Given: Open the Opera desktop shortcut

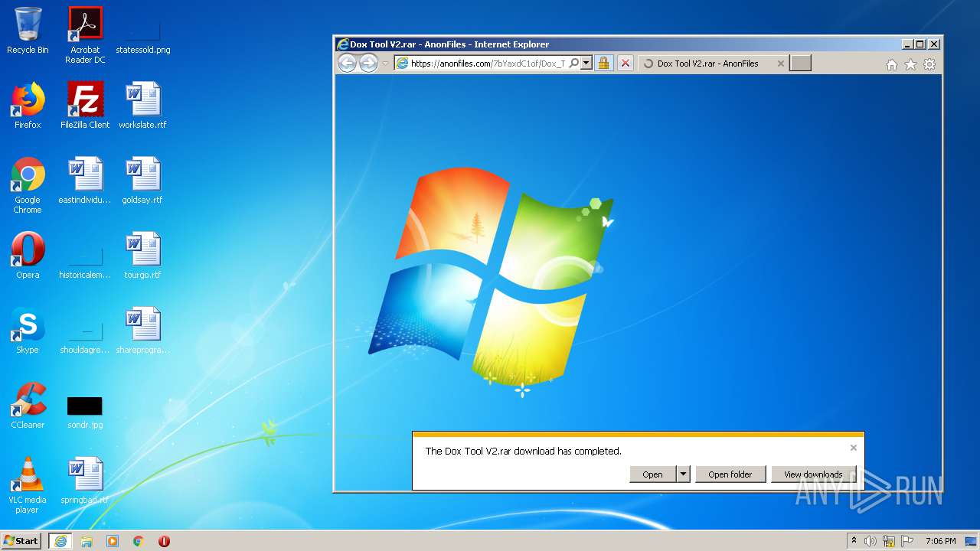Looking at the screenshot, I should 28,256.
